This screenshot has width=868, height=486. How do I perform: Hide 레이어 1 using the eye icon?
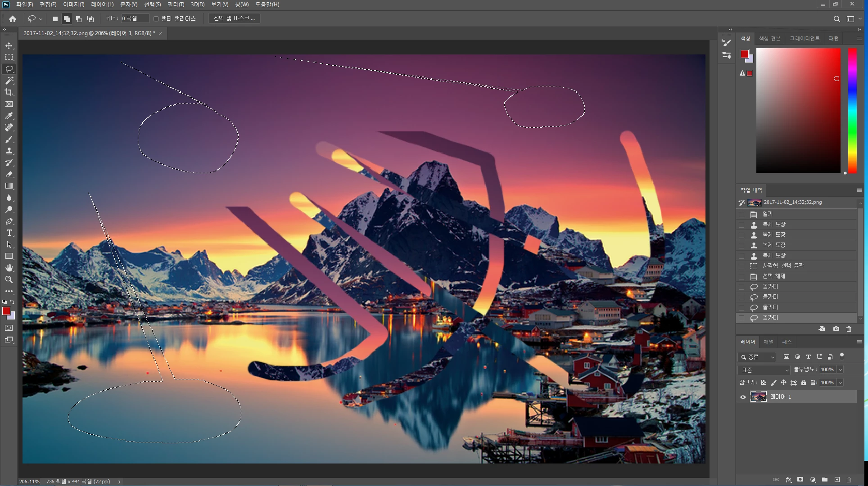click(743, 397)
